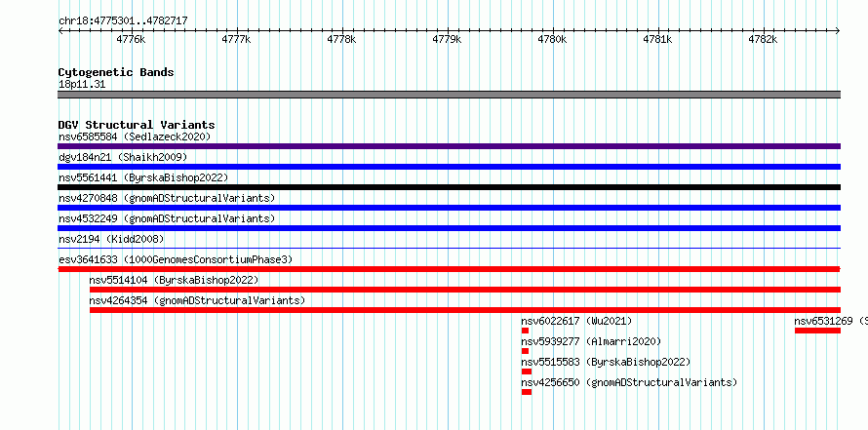Click the small red nsv5515583 block
The height and width of the screenshot is (430, 868).
pos(527,371)
